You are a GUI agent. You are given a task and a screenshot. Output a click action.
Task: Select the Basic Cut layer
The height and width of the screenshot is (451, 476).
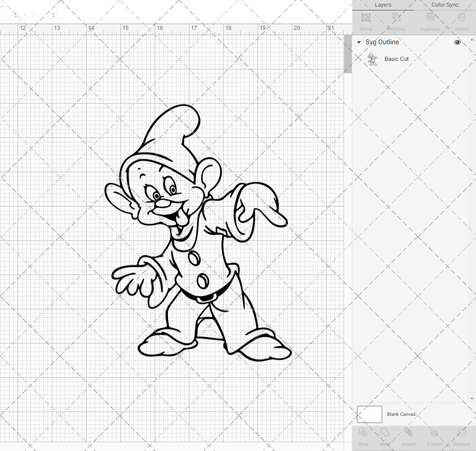[397, 59]
